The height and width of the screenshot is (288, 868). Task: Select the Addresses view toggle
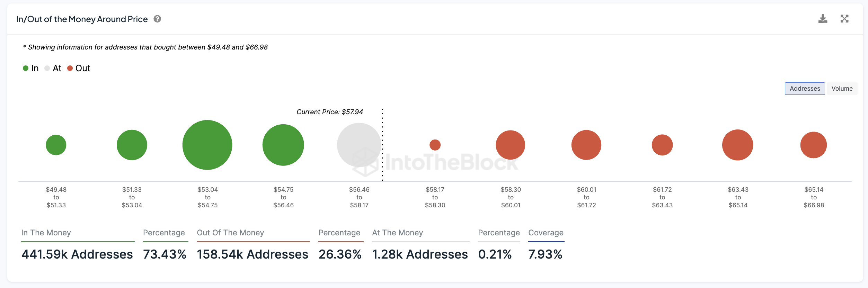805,89
